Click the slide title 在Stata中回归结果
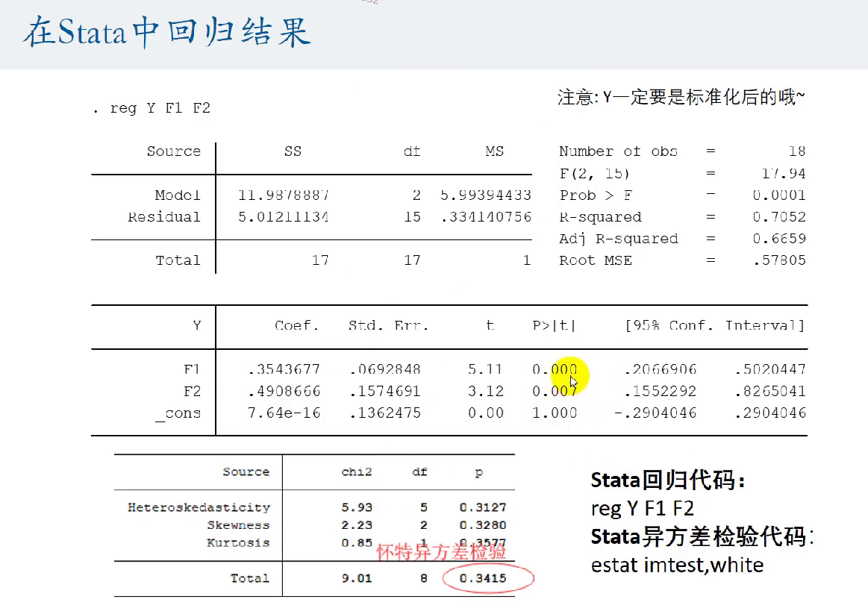The image size is (868, 605). (166, 31)
